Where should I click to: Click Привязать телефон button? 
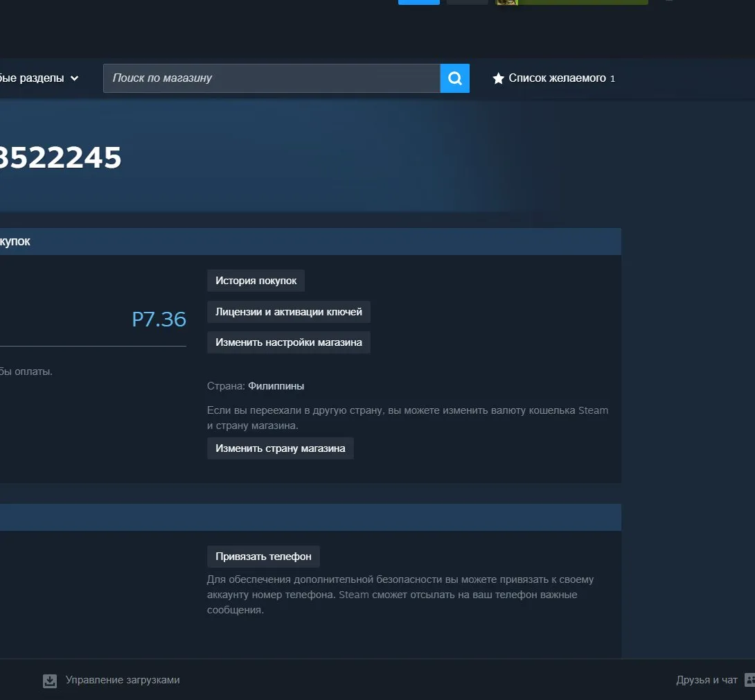click(x=263, y=557)
